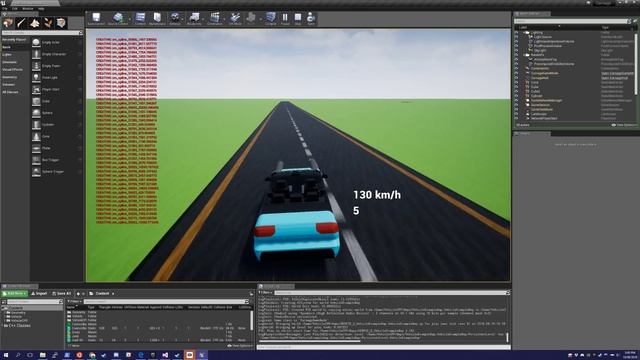This screenshot has height=360, width=640.
Task: Click the Eject toolbar icon
Action: (311, 17)
